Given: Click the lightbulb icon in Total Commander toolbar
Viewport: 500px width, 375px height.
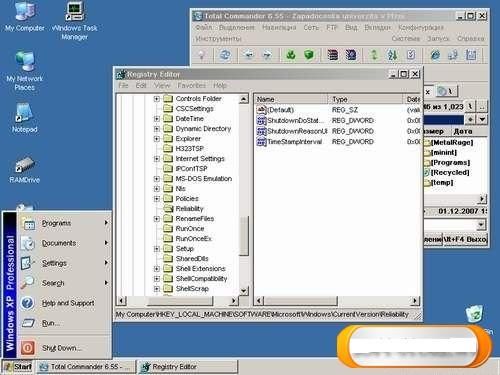Looking at the screenshot, I should tap(201, 55).
